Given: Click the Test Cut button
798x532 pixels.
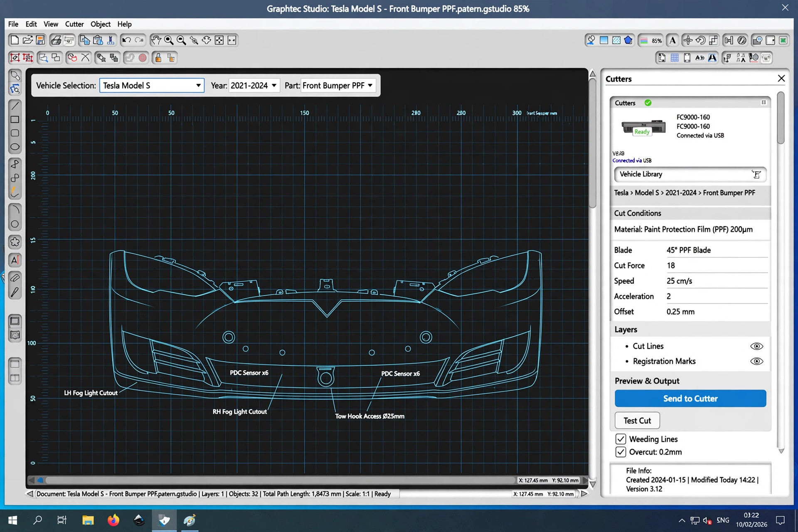Looking at the screenshot, I should click(637, 421).
